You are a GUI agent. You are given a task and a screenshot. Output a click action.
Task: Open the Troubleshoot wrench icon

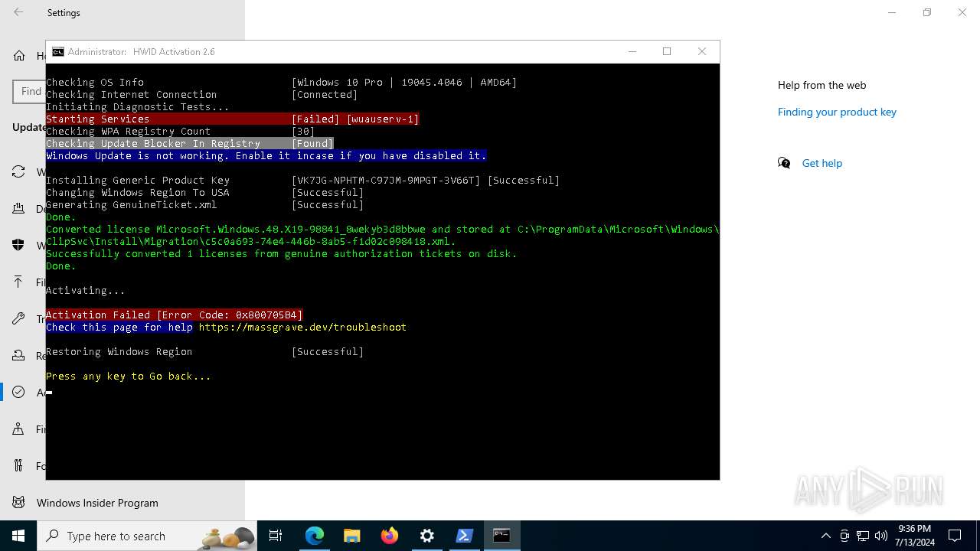point(19,318)
